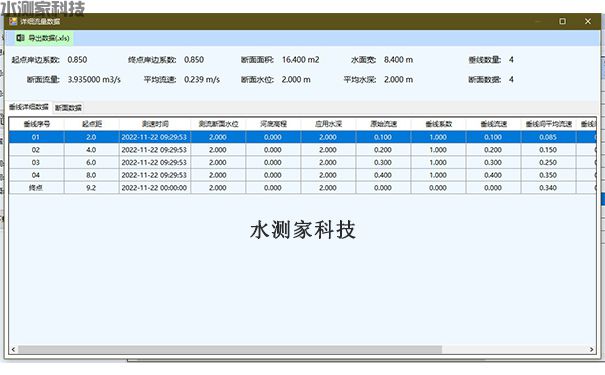605x375 pixels.
Task: Click the 原始流速 cell showing 0.300
Action: [x=383, y=162]
